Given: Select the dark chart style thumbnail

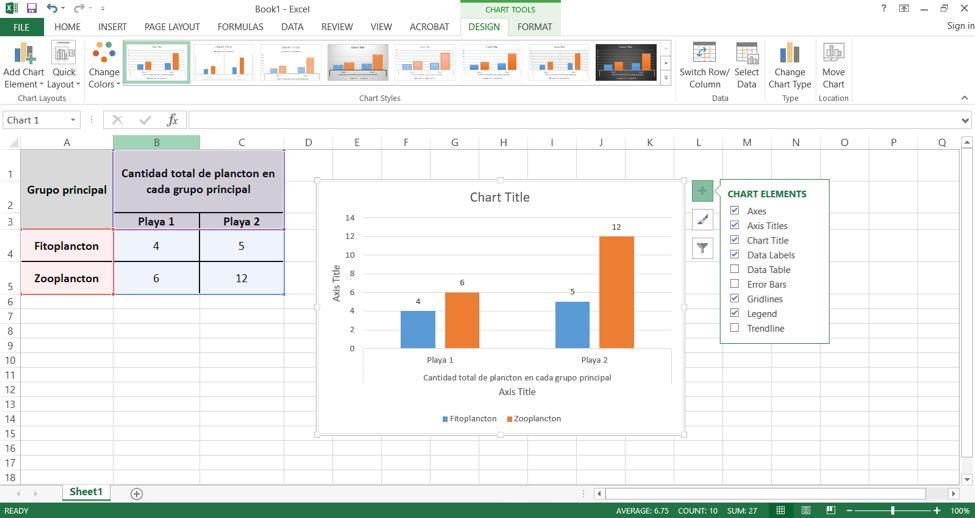Looking at the screenshot, I should point(626,62).
